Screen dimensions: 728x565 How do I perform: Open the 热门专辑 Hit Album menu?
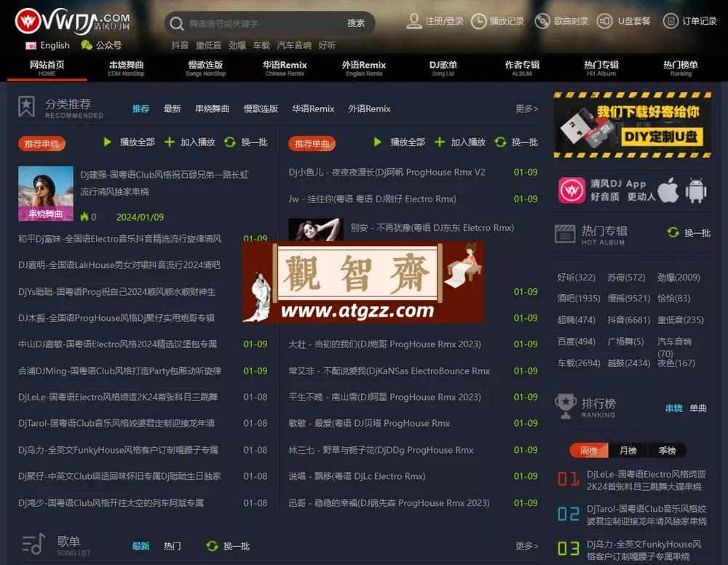tap(601, 68)
